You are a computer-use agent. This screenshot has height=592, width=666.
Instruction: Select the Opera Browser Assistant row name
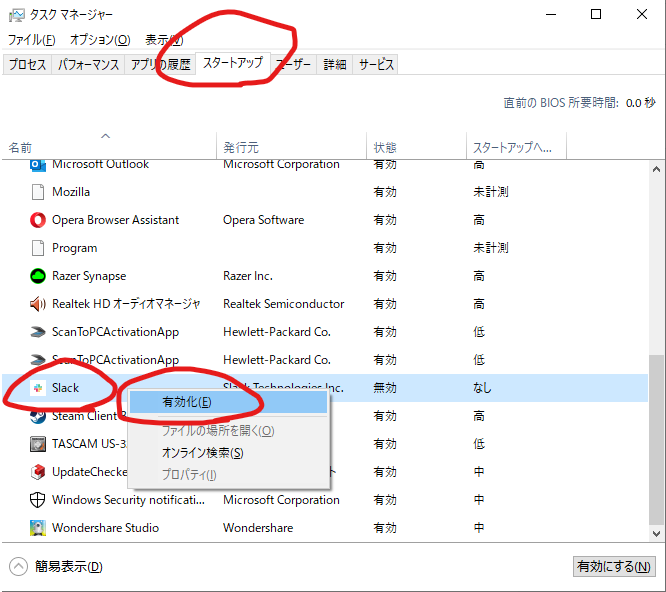click(x=116, y=220)
